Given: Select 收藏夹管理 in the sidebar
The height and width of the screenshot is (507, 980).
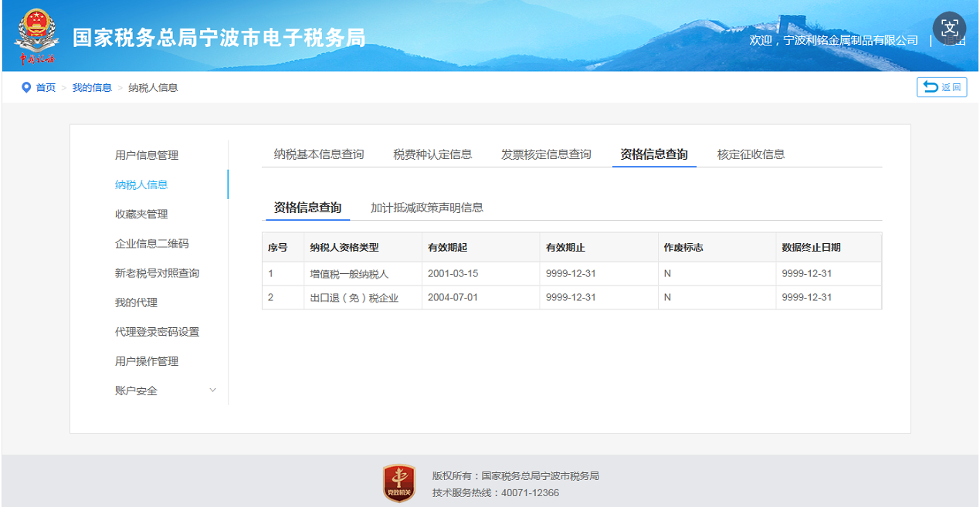Looking at the screenshot, I should tap(141, 214).
